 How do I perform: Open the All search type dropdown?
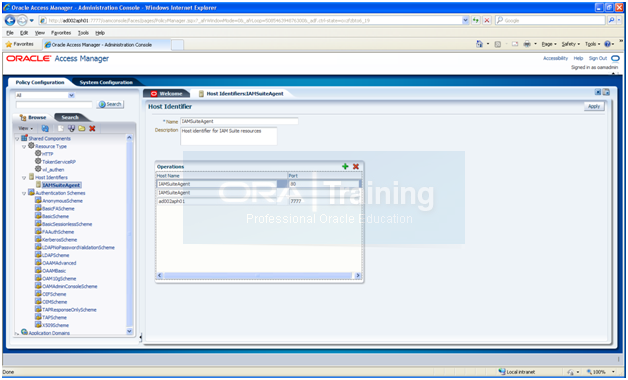(x=45, y=95)
